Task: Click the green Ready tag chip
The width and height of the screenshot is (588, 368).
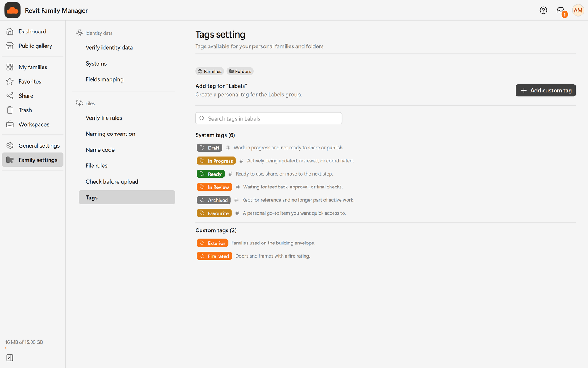Action: coord(211,174)
